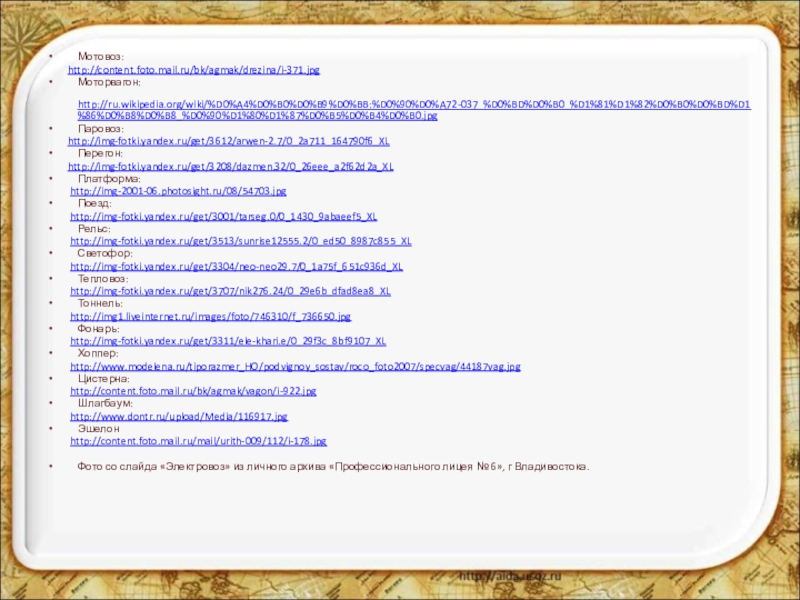Screen dimensions: 800x600
Task: Select the text label 'Светофор:'
Action: [x=105, y=254]
